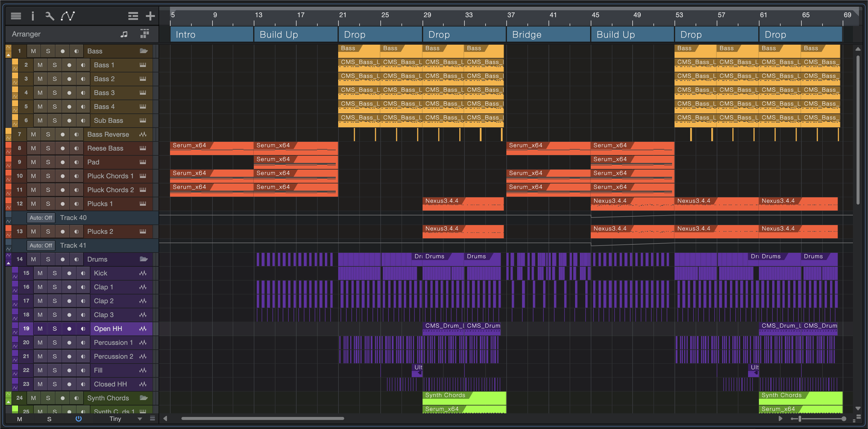The image size is (868, 429).
Task: Click the music note icon beside Arranger
Action: (x=124, y=34)
